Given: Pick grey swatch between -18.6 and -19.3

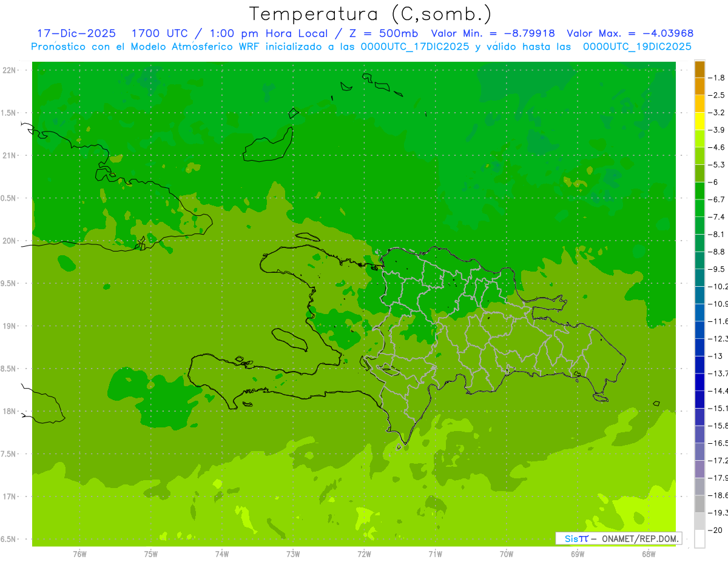Looking at the screenshot, I should 699,504.
